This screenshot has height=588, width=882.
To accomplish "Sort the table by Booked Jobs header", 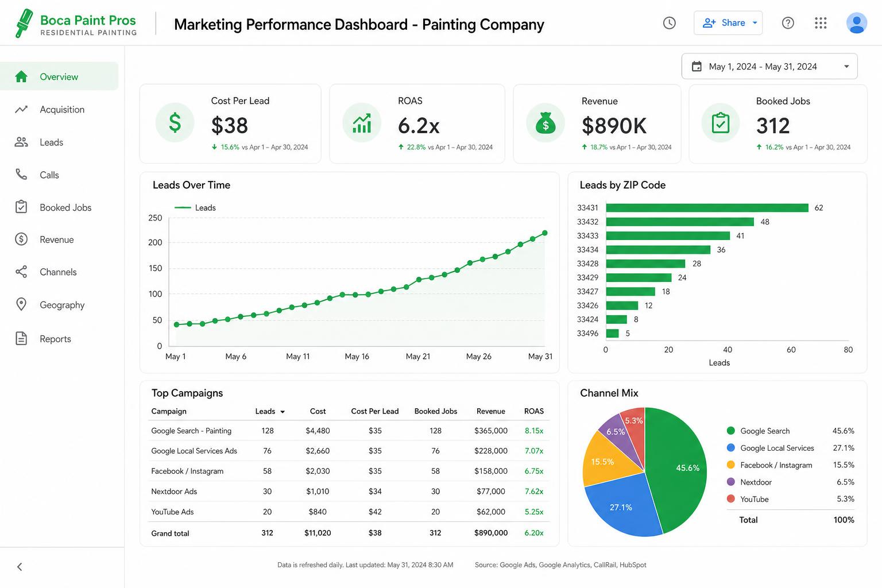I will pyautogui.click(x=436, y=411).
